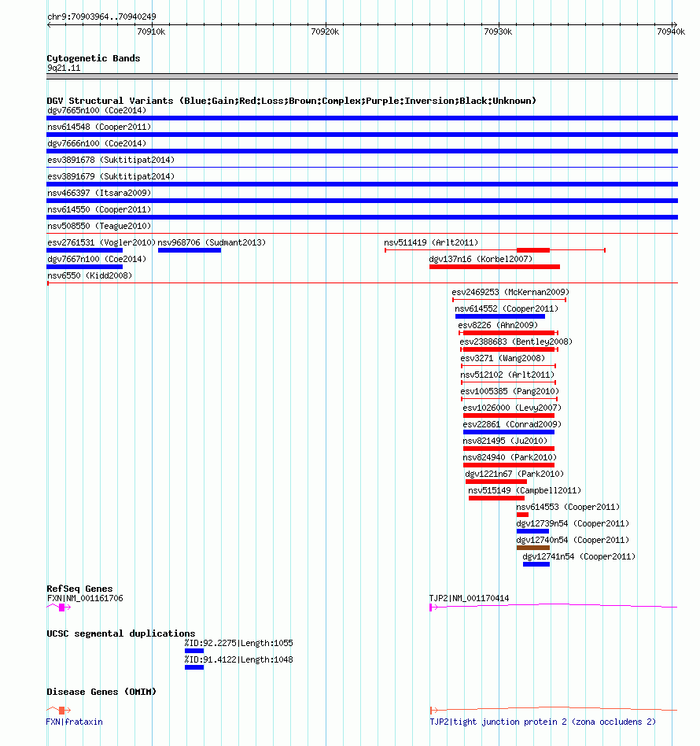
Task: Select the %ID:91.4122 duplication blue bar
Action: tap(194, 667)
